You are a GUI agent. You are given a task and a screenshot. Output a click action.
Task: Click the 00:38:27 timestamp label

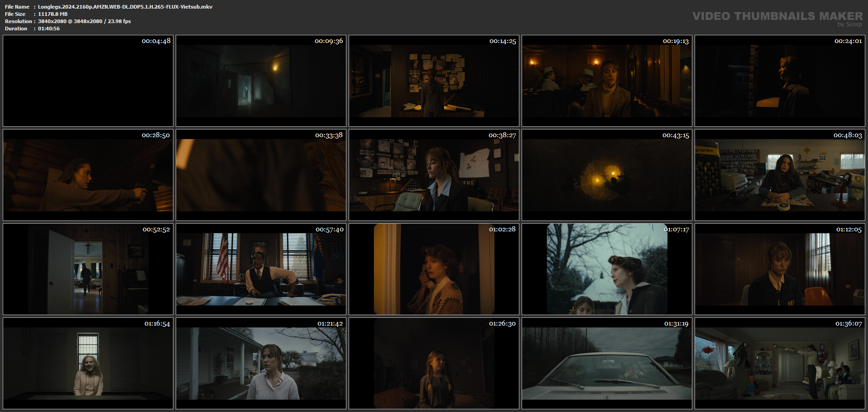[x=502, y=135]
